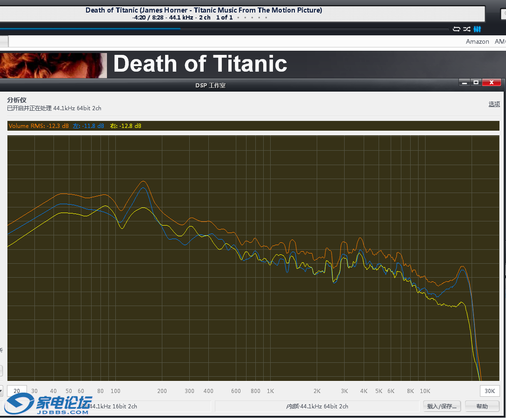
Task: Open the 选项 options link
Action: (x=494, y=104)
